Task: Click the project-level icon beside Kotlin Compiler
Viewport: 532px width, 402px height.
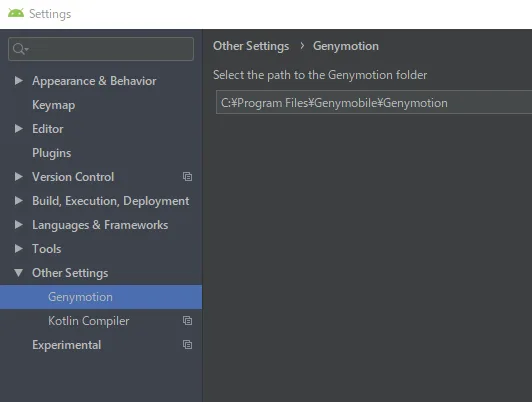Action: (x=187, y=321)
